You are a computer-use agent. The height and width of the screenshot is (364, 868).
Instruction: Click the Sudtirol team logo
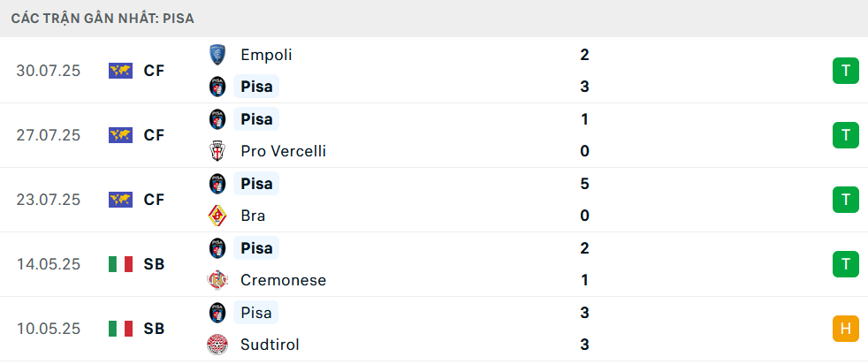(x=217, y=345)
